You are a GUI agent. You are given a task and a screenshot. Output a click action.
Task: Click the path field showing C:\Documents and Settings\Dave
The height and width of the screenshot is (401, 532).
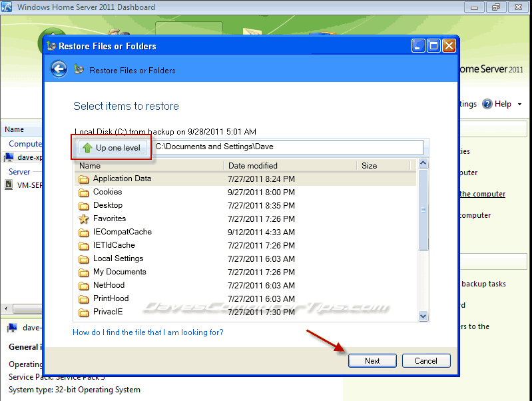(x=288, y=147)
